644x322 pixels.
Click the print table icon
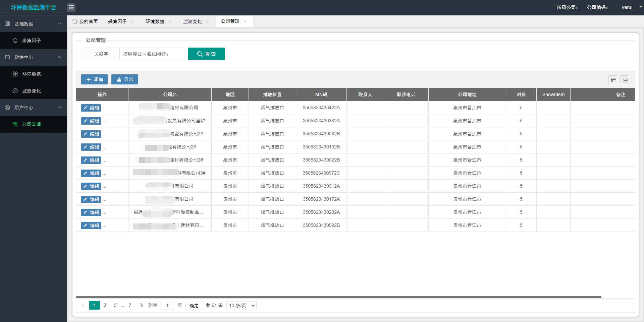click(625, 80)
